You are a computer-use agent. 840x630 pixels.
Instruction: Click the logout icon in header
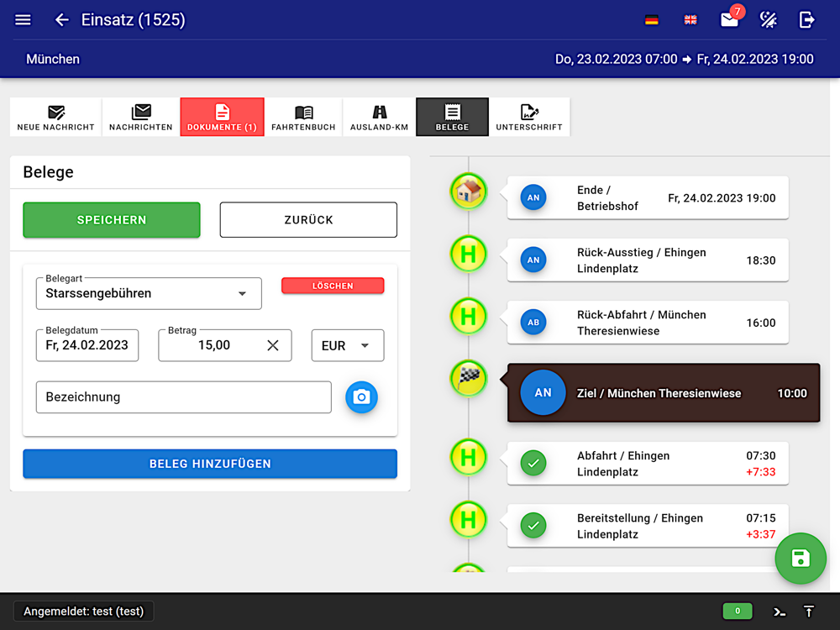pyautogui.click(x=806, y=20)
